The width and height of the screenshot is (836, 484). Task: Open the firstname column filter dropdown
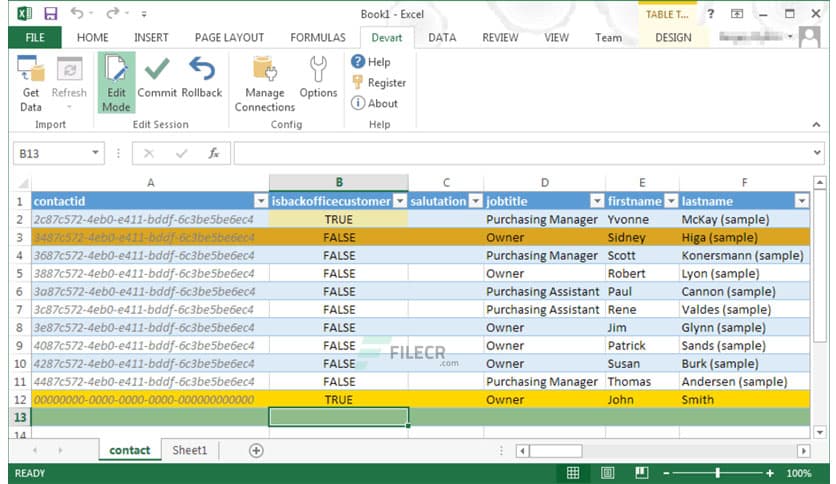[x=671, y=201]
